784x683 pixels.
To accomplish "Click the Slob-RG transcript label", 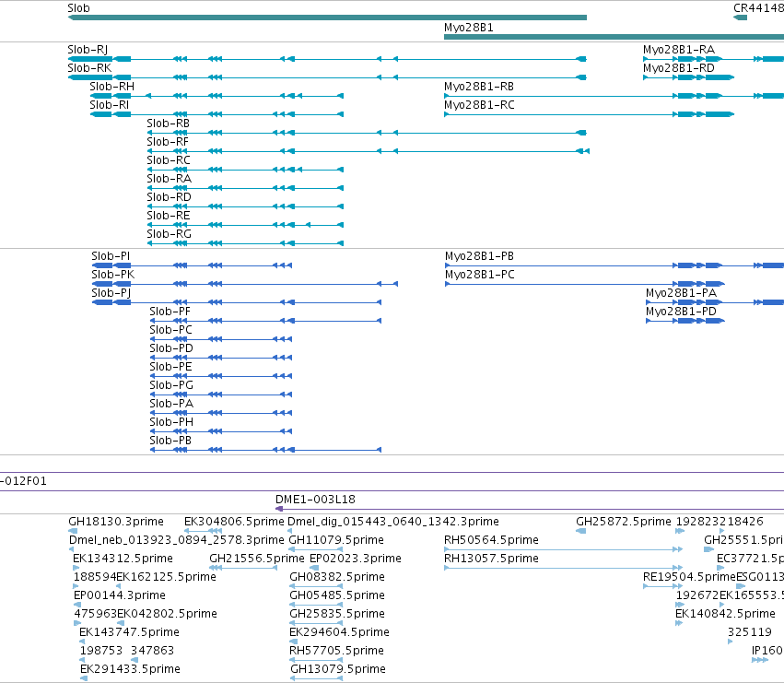I will pos(169,235).
